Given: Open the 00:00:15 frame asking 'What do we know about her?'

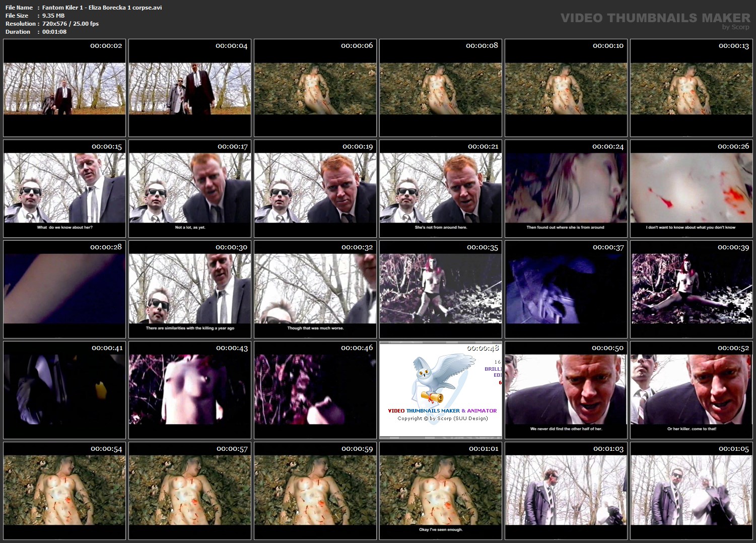Looking at the screenshot, I should click(x=64, y=189).
